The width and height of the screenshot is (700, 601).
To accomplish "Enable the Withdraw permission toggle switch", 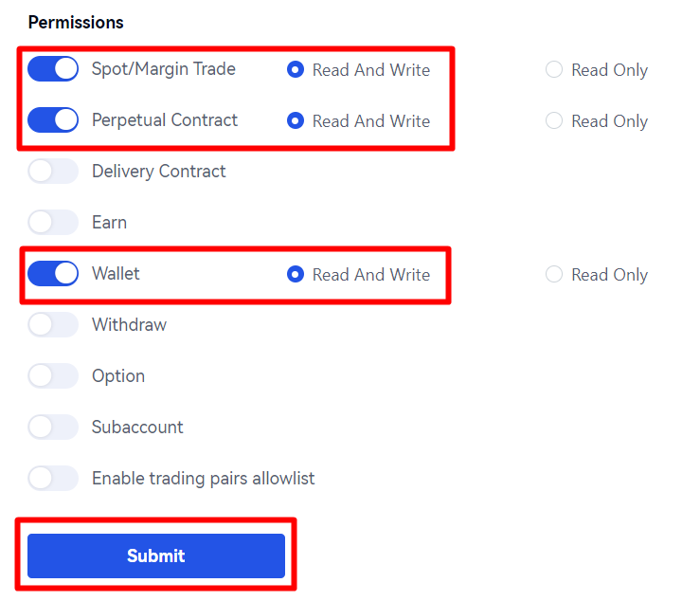I will (x=53, y=325).
